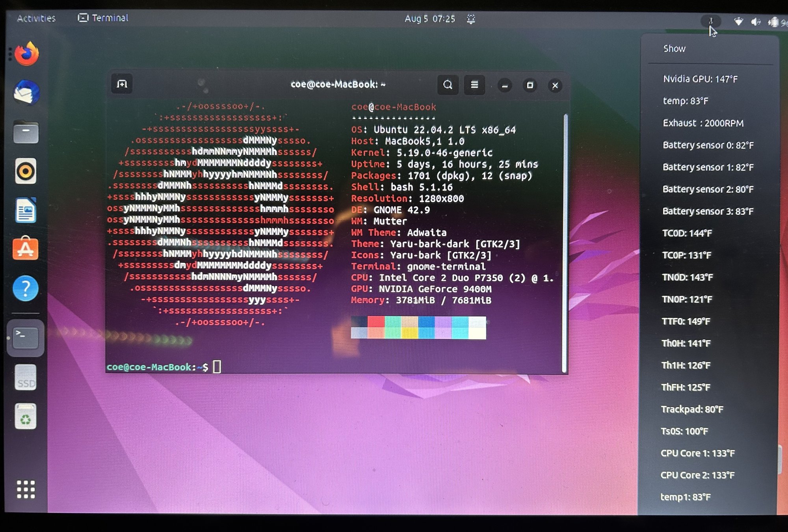Click the new tab icon in terminal header
The width and height of the screenshot is (788, 532).
tap(122, 84)
